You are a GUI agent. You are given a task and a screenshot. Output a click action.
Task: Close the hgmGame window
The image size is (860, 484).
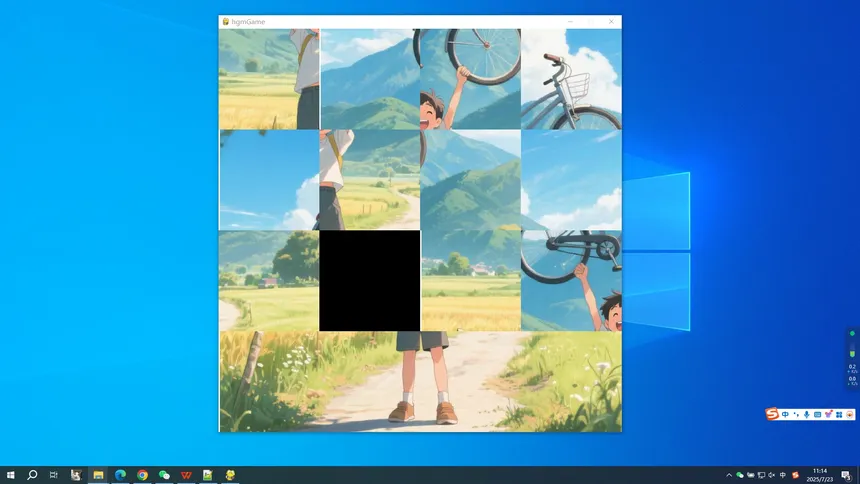click(611, 21)
